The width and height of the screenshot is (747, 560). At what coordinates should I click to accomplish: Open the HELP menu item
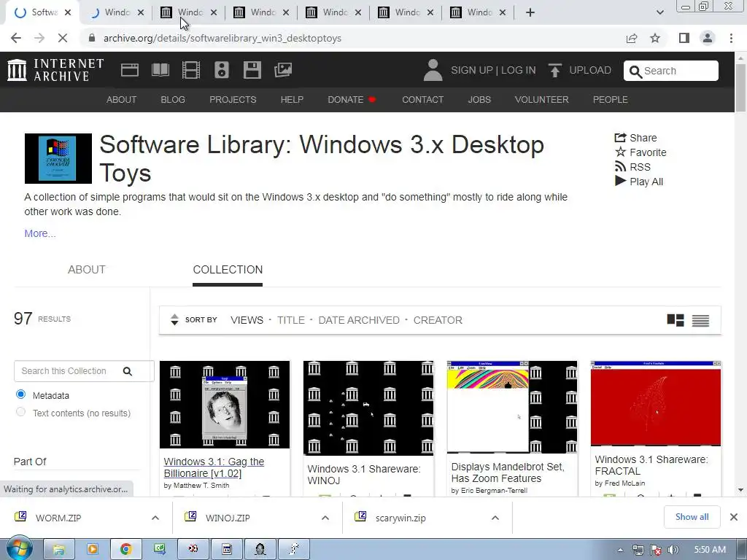(x=292, y=99)
